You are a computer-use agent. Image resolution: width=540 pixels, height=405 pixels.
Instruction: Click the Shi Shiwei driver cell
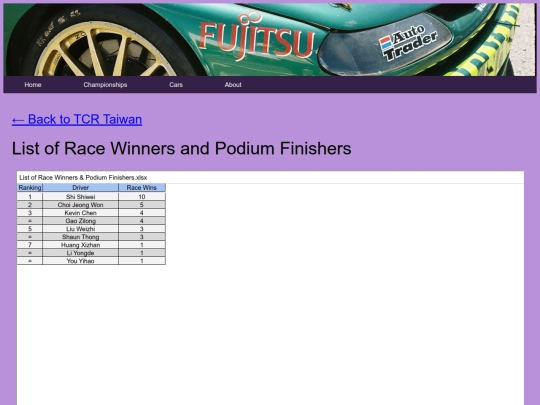click(x=81, y=197)
